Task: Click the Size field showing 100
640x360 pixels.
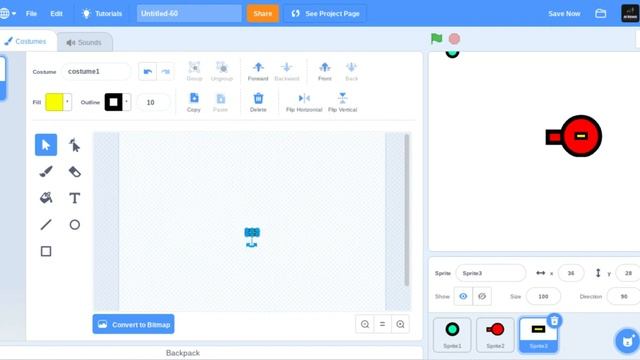Action: pyautogui.click(x=543, y=296)
